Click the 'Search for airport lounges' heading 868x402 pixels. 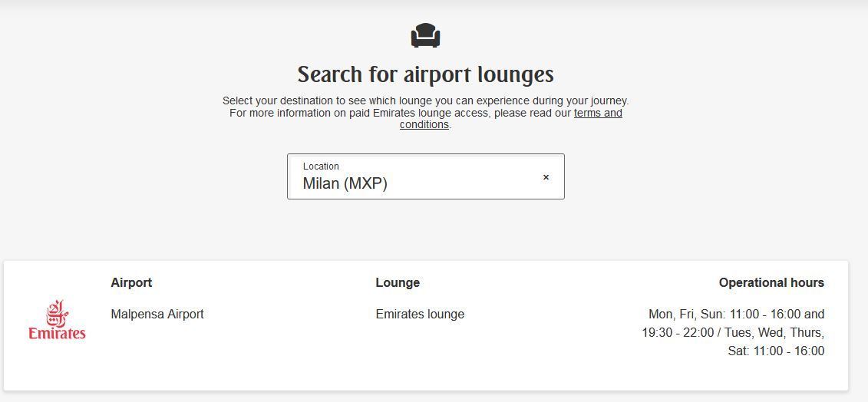[425, 74]
